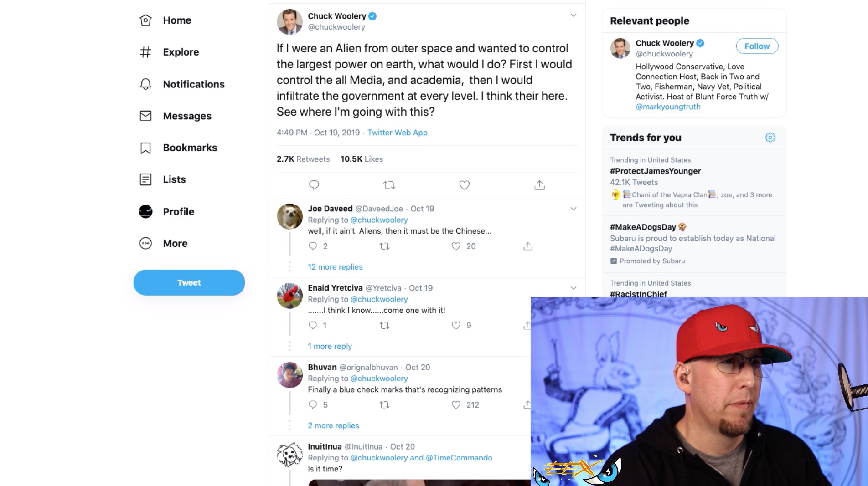The width and height of the screenshot is (868, 486).
Task: Open dropdown caret on Joe Daveed's reply
Action: 573,209
